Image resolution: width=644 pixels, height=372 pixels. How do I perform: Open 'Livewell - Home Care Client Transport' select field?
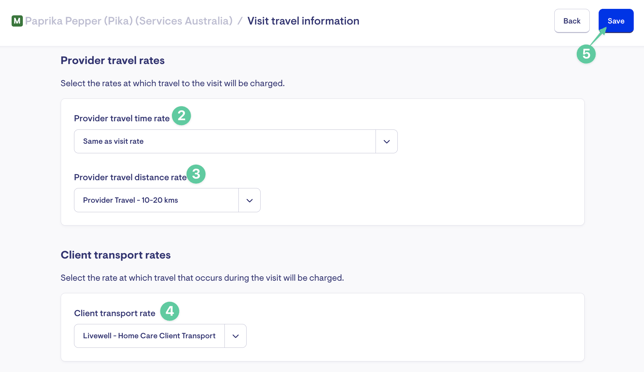pos(160,336)
